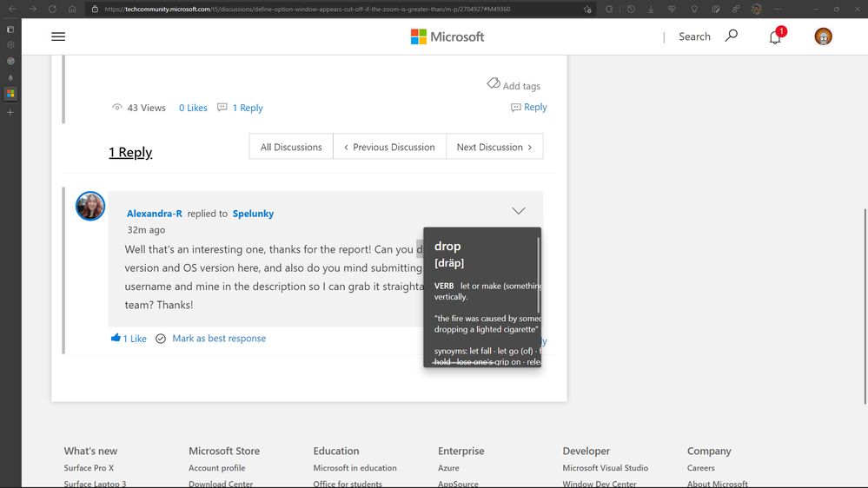Select the active Microsoft vertical tab

(10, 94)
